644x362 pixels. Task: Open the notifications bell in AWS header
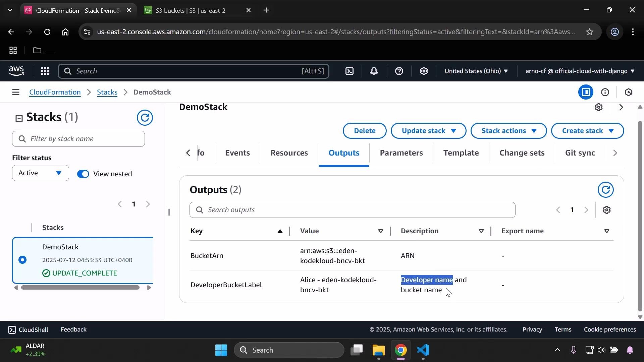(374, 71)
